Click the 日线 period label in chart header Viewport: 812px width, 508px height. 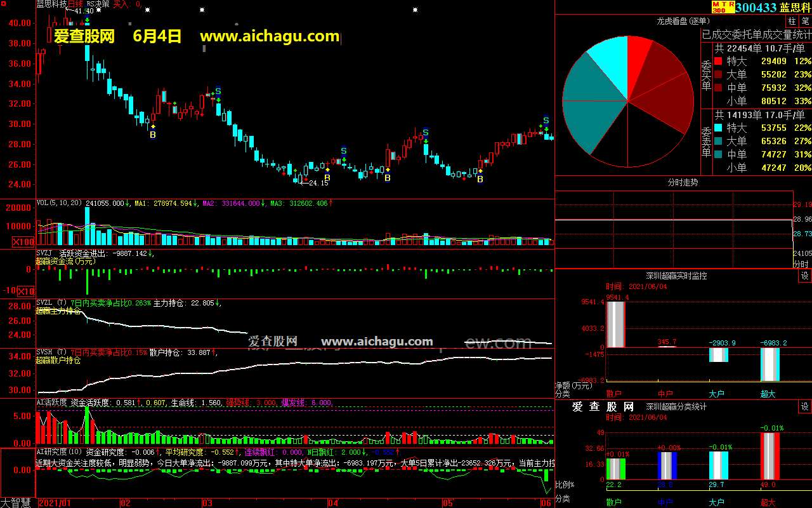click(x=75, y=4)
